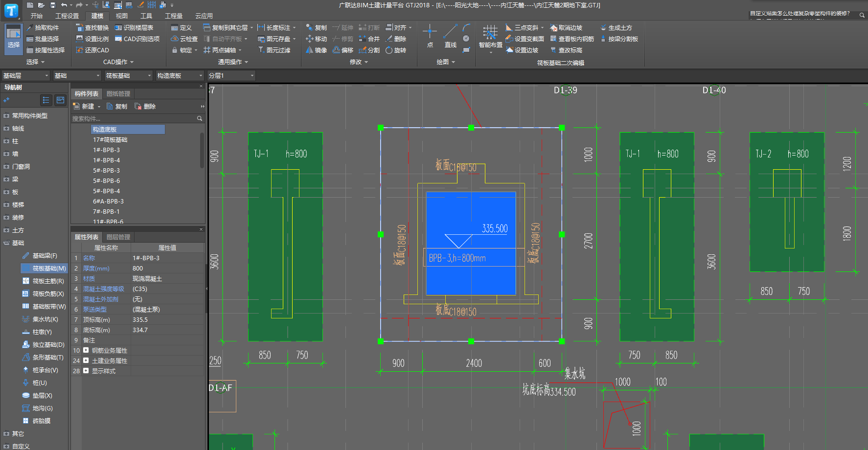
Task: Select 7#-BPB-1 in component list
Action: pyautogui.click(x=106, y=212)
